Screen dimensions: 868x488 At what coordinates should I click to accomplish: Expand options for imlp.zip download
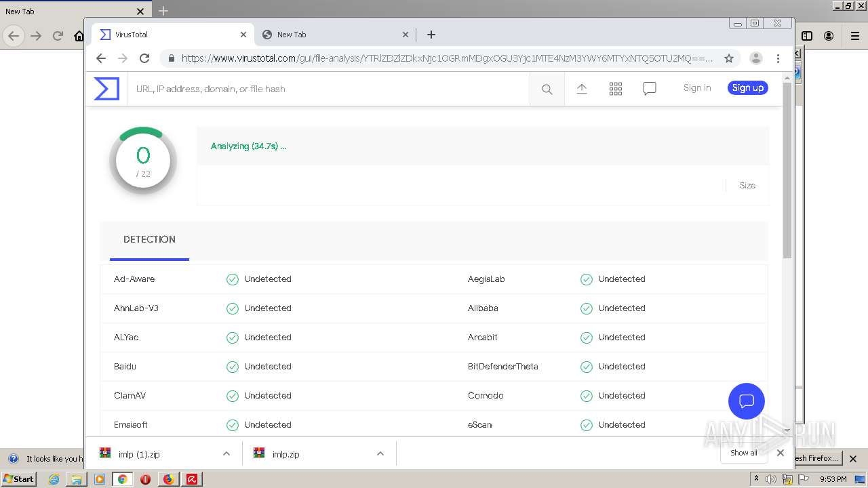click(x=380, y=454)
